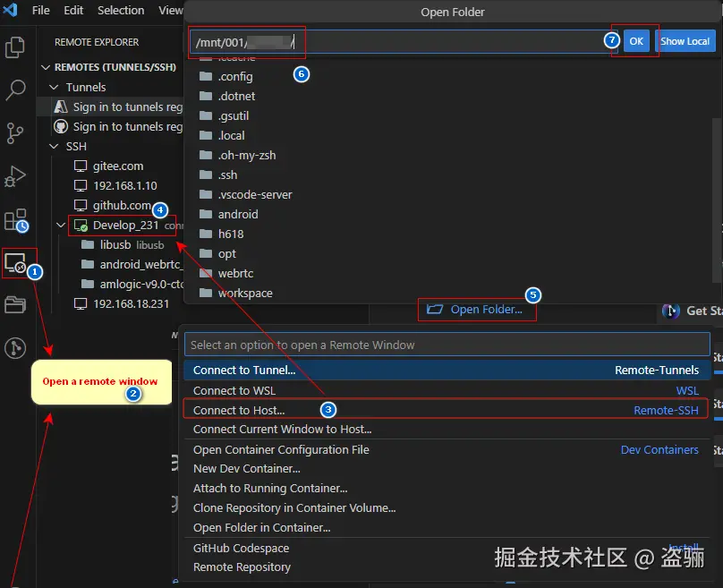Select Open Container Configuration File

coord(447,449)
